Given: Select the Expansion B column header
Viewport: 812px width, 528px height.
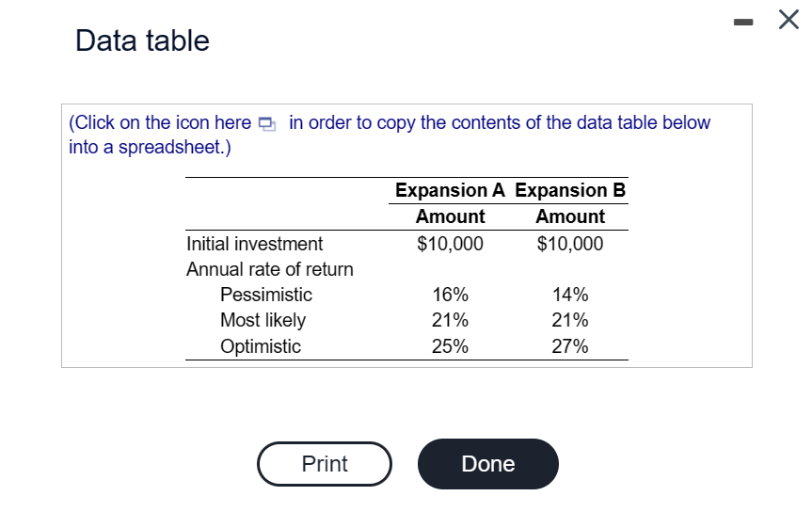Looking at the screenshot, I should click(570, 190).
